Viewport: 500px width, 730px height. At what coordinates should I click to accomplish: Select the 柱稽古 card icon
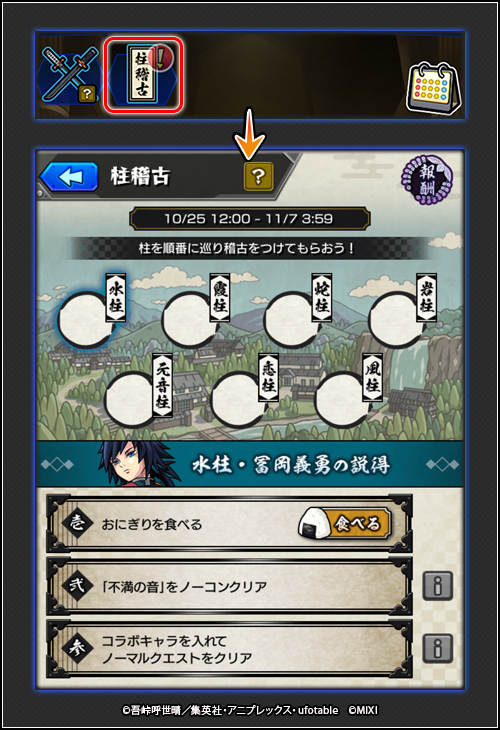pyautogui.click(x=143, y=75)
